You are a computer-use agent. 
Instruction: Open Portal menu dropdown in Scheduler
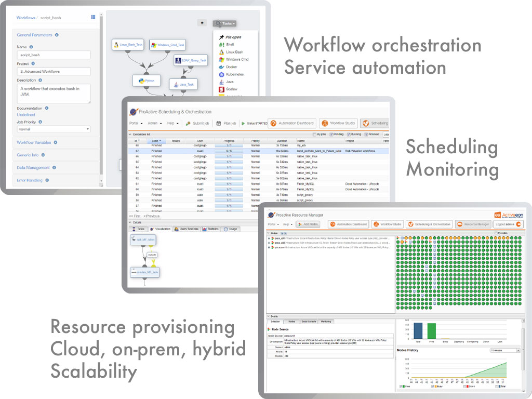tap(136, 123)
